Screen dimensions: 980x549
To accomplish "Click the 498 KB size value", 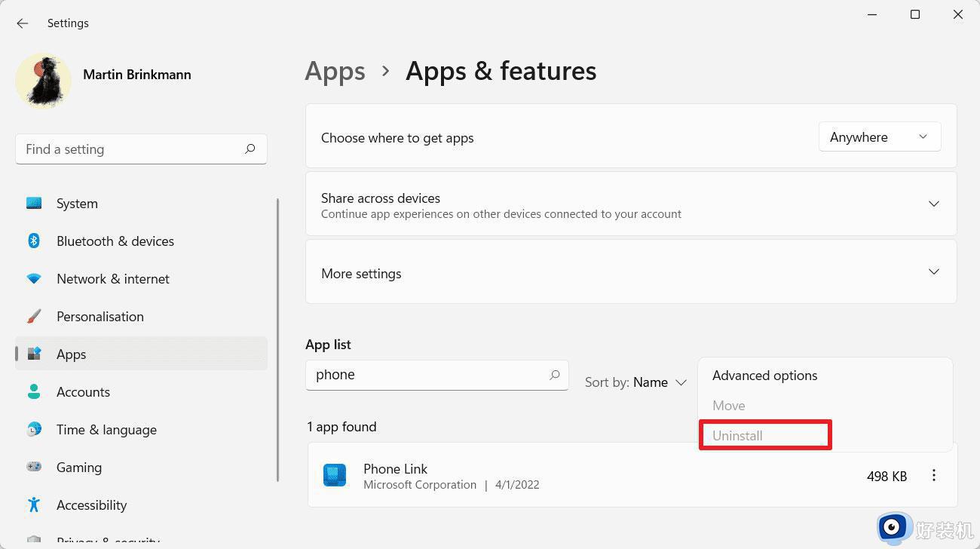I will point(887,477).
